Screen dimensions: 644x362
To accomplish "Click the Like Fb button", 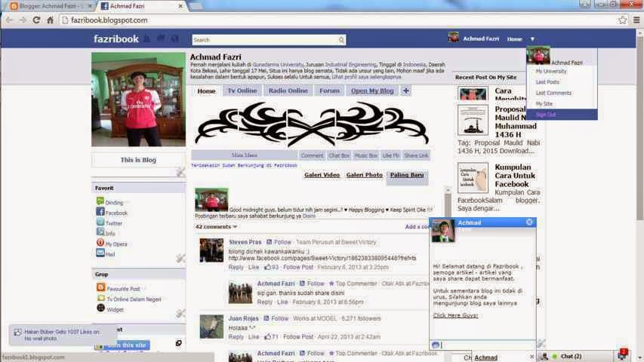I will (x=390, y=155).
